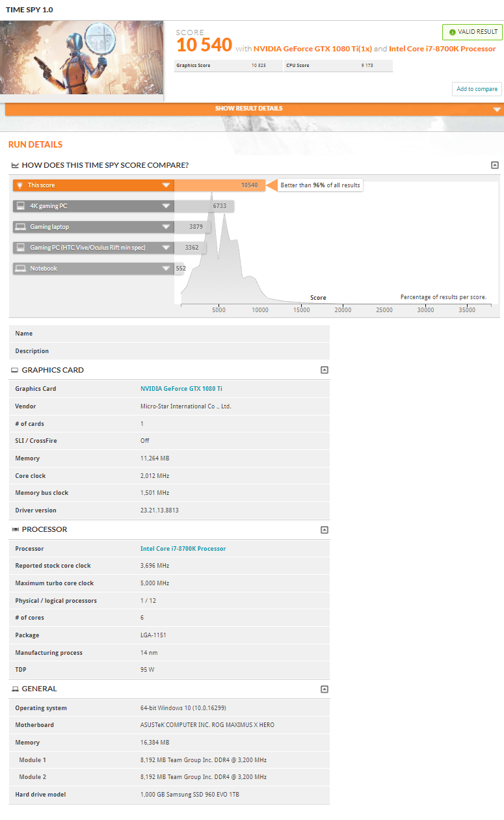Collapse the General section
The width and height of the screenshot is (504, 820).
(x=325, y=689)
